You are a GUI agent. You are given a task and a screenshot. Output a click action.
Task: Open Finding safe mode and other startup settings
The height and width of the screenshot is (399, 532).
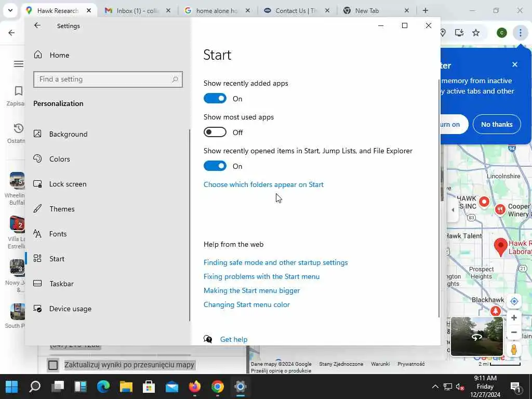click(275, 262)
